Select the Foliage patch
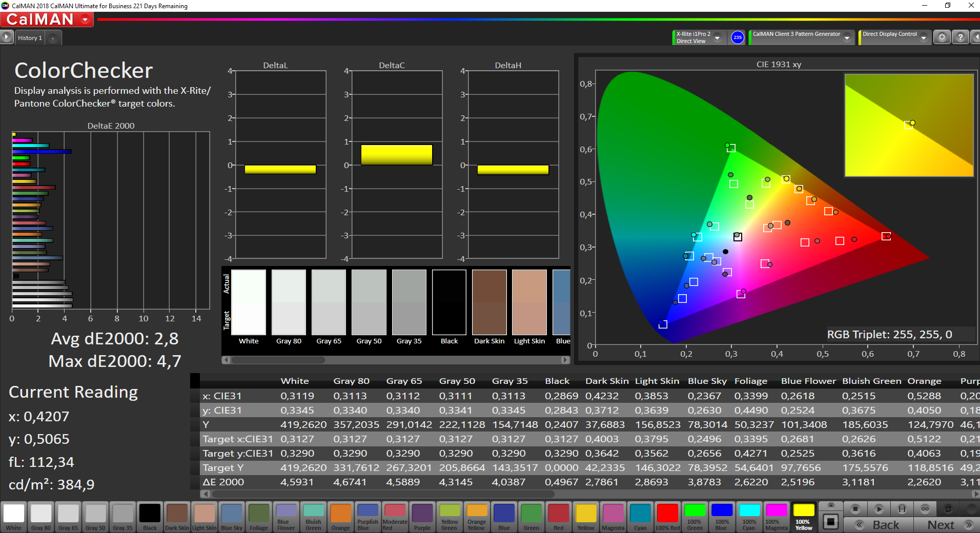The width and height of the screenshot is (980, 533). coord(259,517)
